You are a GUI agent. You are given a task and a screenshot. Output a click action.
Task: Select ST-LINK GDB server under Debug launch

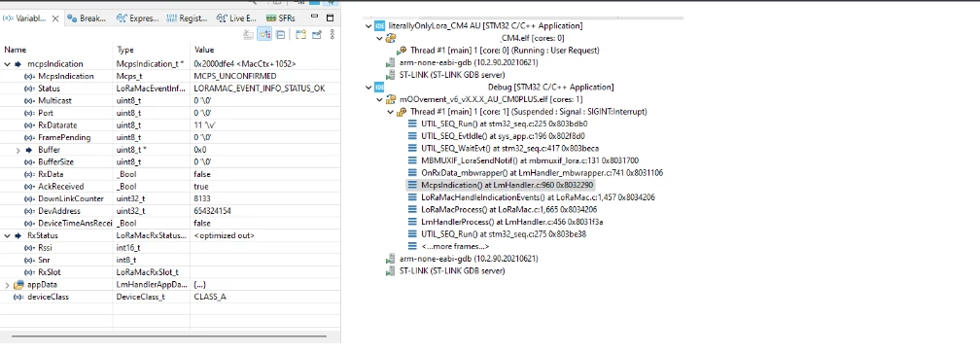(445, 270)
